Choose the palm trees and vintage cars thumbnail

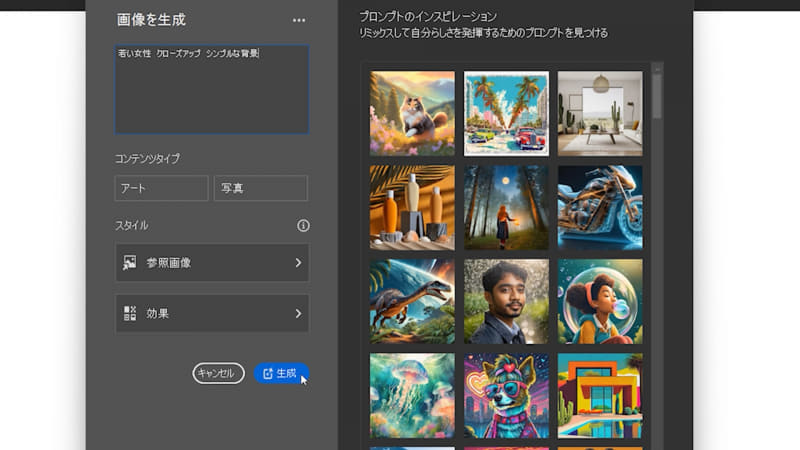(x=506, y=113)
